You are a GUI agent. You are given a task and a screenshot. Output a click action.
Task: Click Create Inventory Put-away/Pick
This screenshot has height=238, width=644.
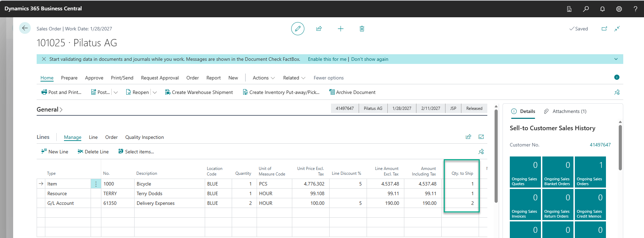click(x=281, y=92)
